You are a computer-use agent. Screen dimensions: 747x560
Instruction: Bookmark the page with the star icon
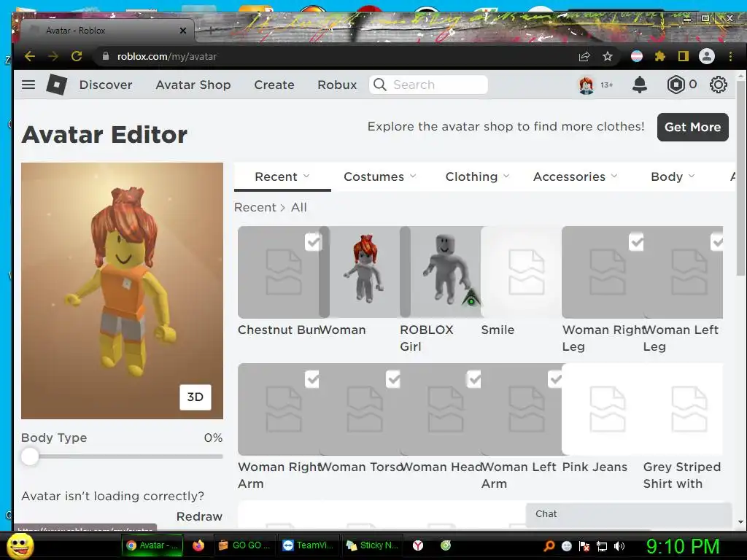coord(608,57)
